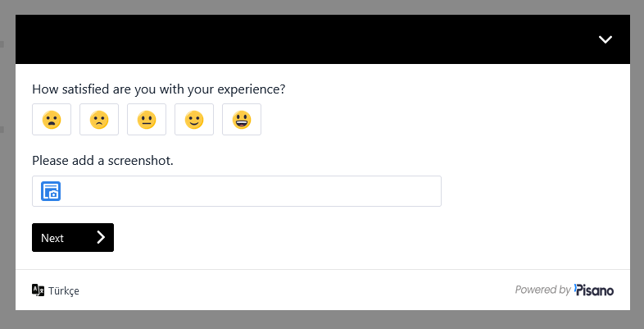Viewport: 644px width, 329px height.
Task: Click the right arrow on Next button
Action: (101, 238)
